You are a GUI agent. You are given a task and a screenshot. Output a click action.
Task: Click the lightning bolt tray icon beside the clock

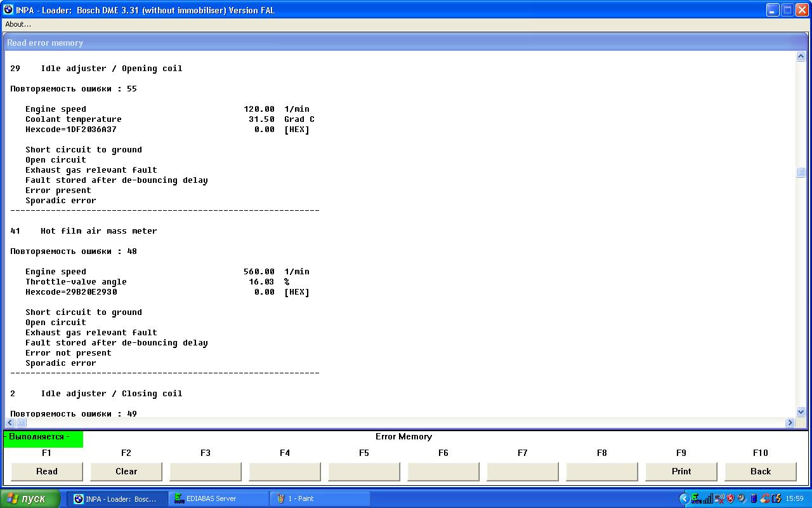(x=776, y=498)
